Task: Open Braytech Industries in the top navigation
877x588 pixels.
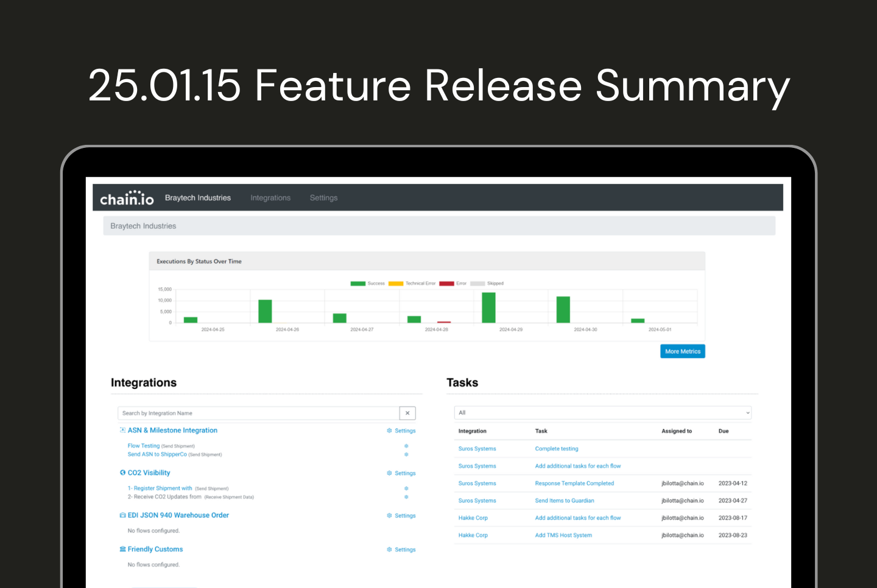Action: (x=198, y=198)
